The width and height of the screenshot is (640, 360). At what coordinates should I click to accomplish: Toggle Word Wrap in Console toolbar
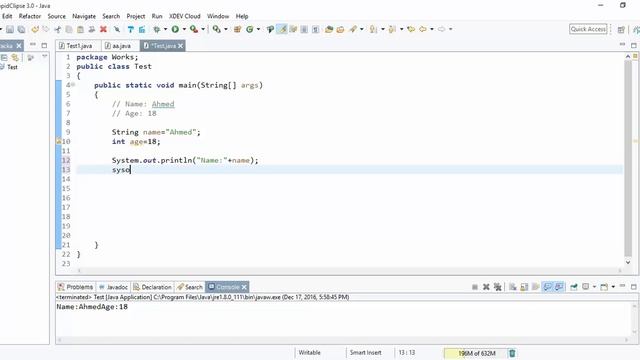point(536,287)
